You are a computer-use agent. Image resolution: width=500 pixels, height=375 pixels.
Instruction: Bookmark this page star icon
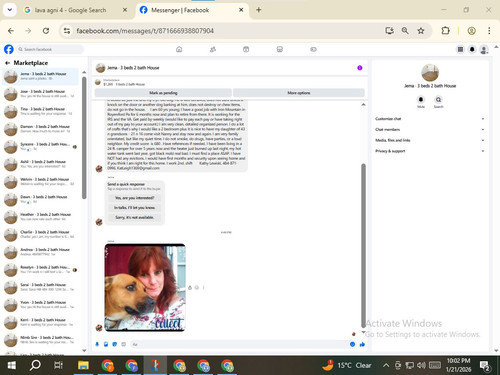[x=421, y=31]
